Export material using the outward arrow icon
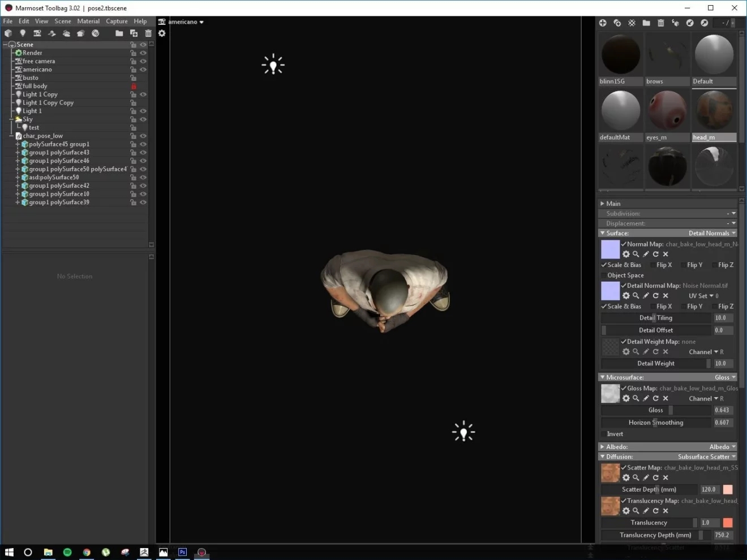The image size is (747, 560). 705,23
